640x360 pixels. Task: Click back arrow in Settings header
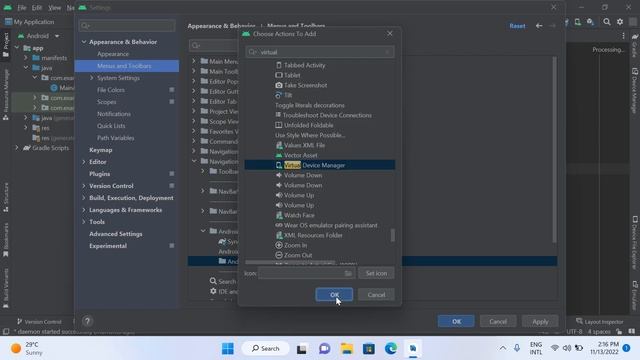pos(539,26)
